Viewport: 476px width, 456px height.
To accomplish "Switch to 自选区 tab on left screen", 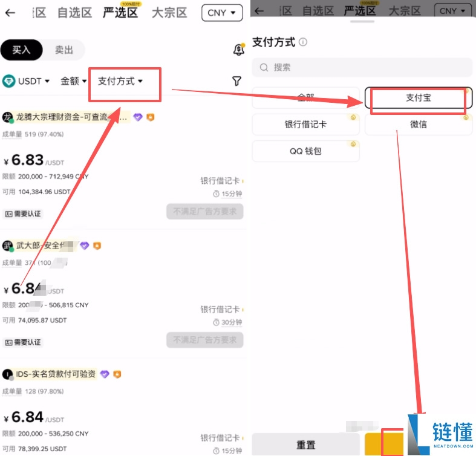I will point(74,13).
